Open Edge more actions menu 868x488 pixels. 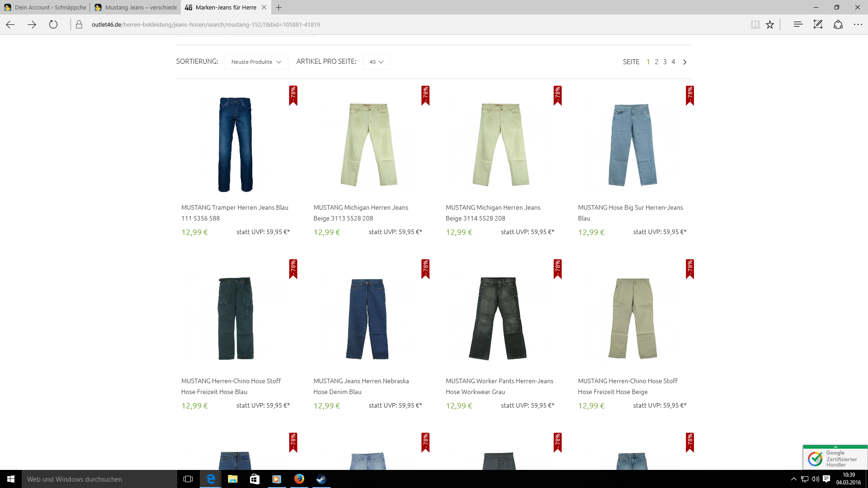[858, 25]
